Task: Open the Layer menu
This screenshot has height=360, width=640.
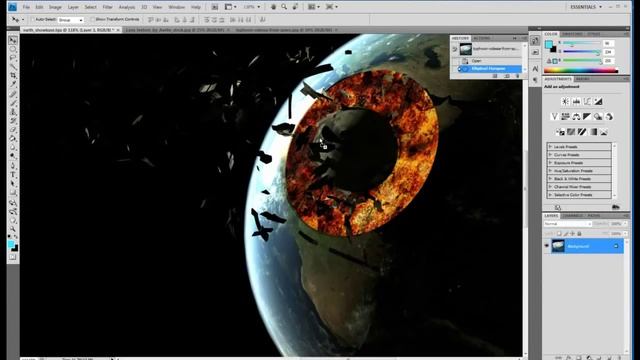Action: tap(73, 7)
